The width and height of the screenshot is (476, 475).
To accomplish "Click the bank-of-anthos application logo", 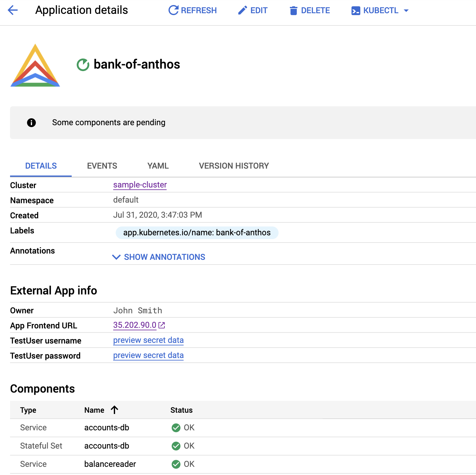I will [x=35, y=65].
